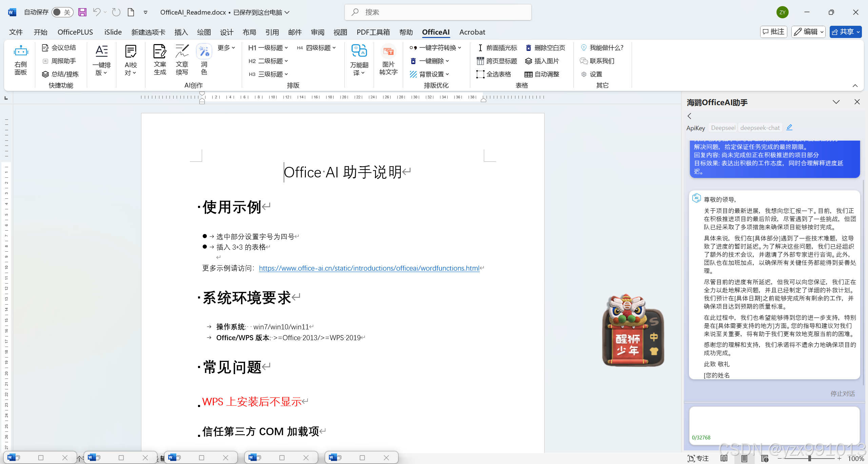Toggle the web layout view button
868x464 pixels.
coord(765,458)
